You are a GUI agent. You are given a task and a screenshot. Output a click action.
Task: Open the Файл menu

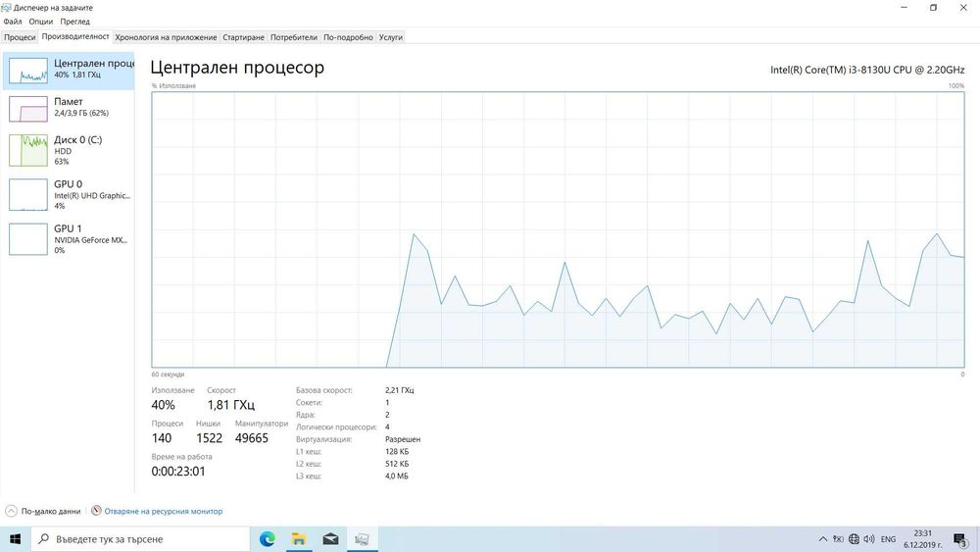13,22
